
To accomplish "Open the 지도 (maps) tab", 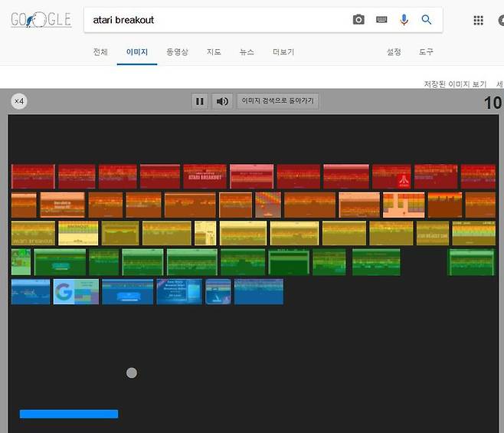I will (214, 52).
